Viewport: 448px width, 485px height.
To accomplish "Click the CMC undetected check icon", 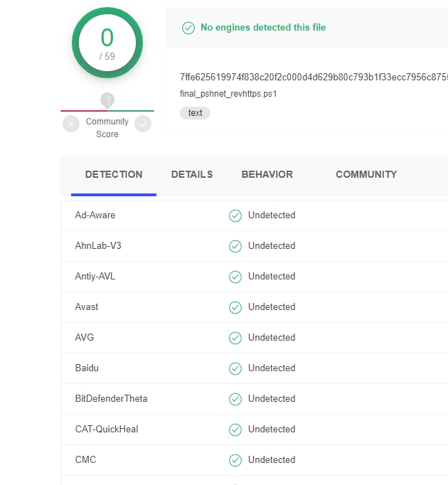I will [235, 460].
